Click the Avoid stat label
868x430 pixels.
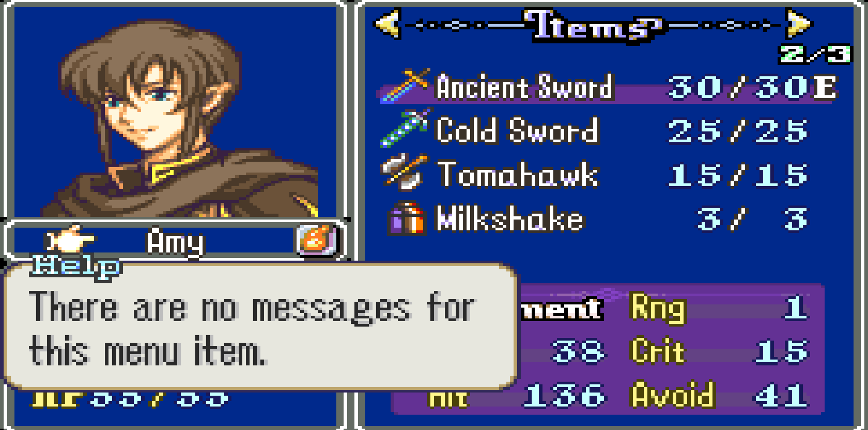[x=673, y=394]
